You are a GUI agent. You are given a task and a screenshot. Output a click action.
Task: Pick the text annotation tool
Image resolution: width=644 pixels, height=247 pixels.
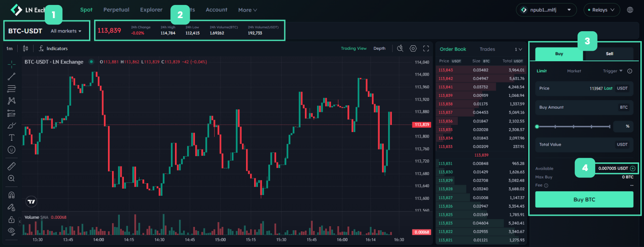[12, 138]
